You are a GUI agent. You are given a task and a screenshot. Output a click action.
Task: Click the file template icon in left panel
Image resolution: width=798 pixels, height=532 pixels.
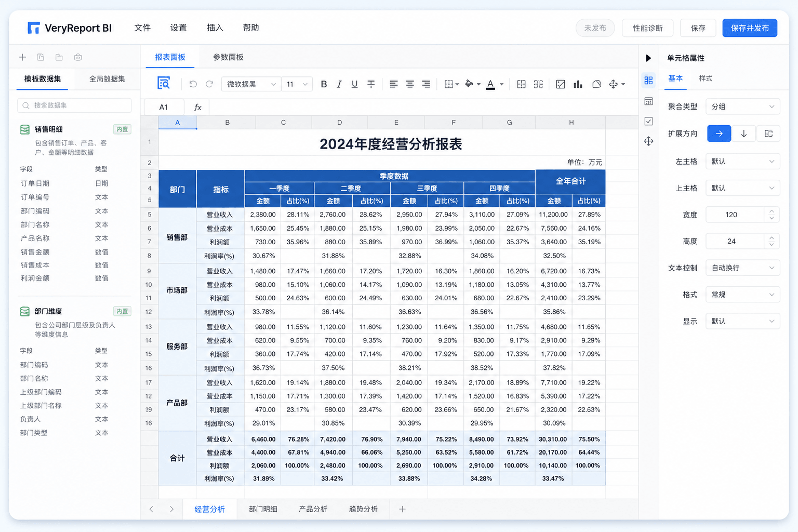[41, 57]
